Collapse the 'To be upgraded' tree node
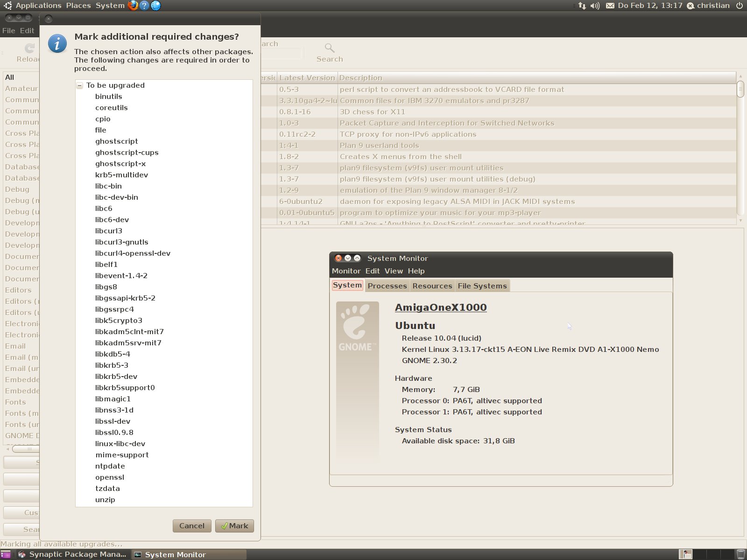 [x=80, y=85]
